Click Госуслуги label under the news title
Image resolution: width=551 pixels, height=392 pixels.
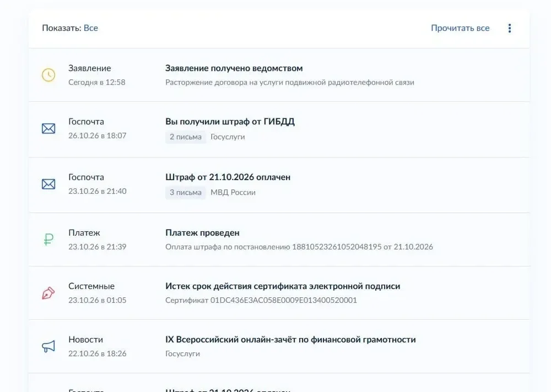(x=183, y=353)
